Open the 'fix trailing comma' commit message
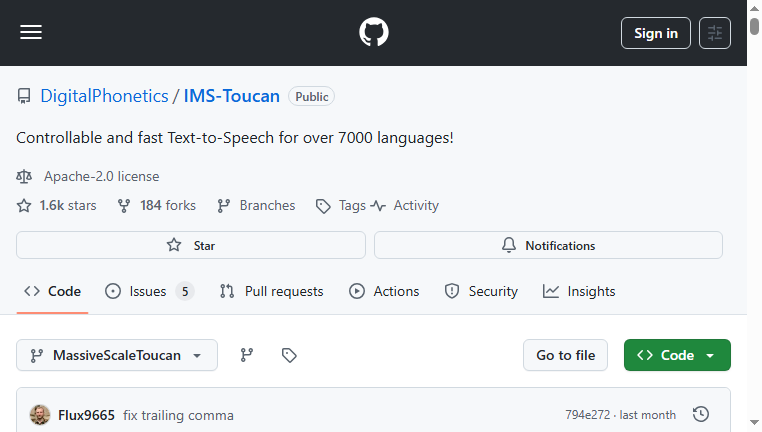Screen dimensions: 762x432 (x=178, y=415)
